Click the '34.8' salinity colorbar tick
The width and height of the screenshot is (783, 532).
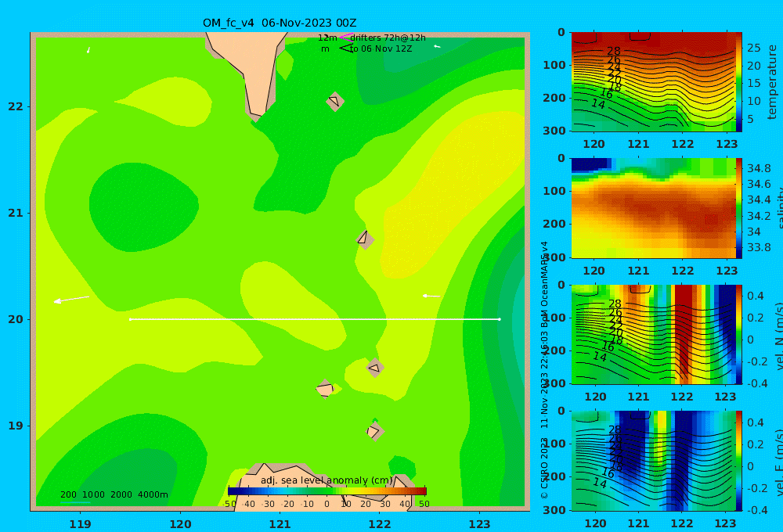point(759,168)
